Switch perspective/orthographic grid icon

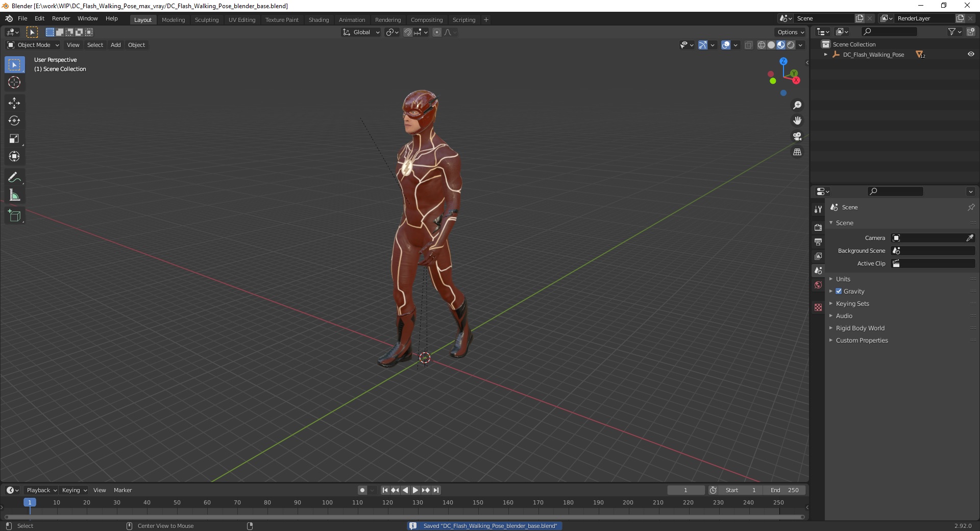(797, 152)
